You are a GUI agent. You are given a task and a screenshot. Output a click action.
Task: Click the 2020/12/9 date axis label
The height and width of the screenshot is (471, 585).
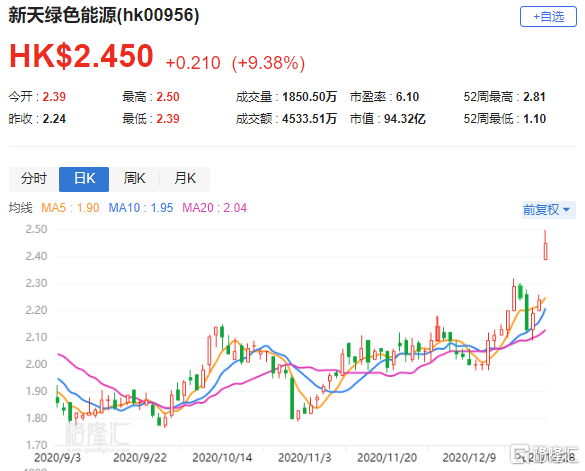[x=469, y=458]
